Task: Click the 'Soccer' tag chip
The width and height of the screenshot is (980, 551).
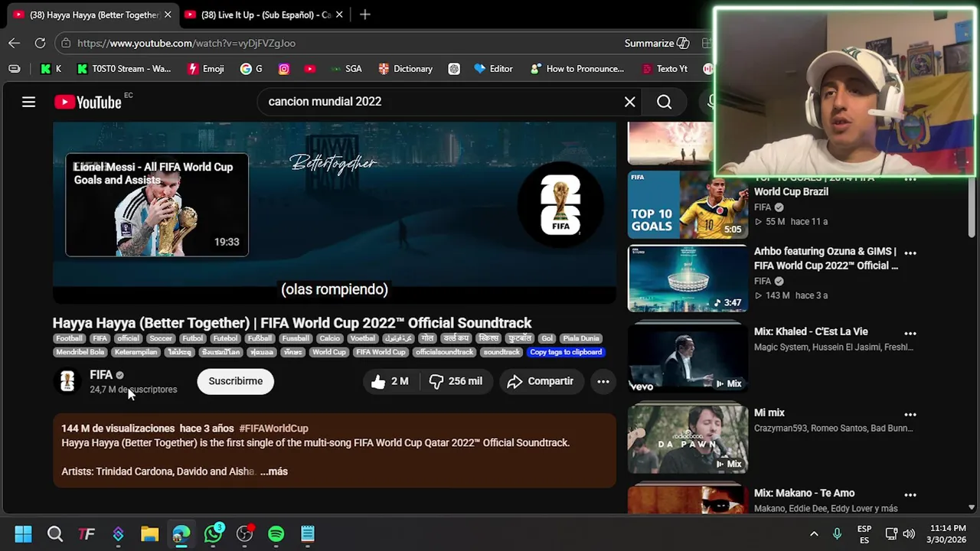Action: pyautogui.click(x=161, y=338)
